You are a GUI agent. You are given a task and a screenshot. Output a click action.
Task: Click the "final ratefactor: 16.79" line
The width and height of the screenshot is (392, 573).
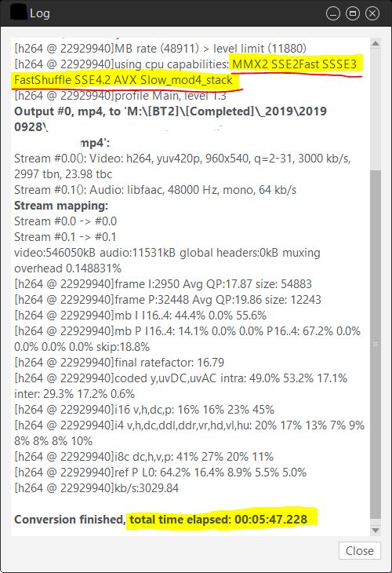(x=119, y=363)
